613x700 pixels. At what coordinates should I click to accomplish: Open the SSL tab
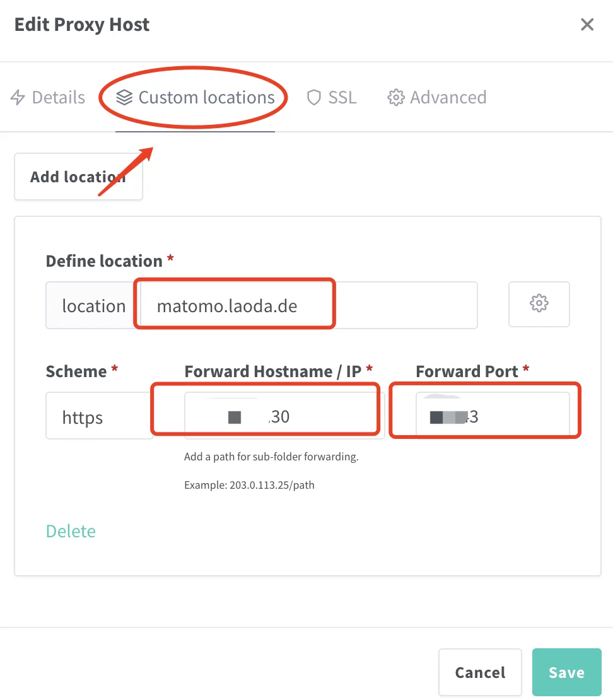pos(342,98)
